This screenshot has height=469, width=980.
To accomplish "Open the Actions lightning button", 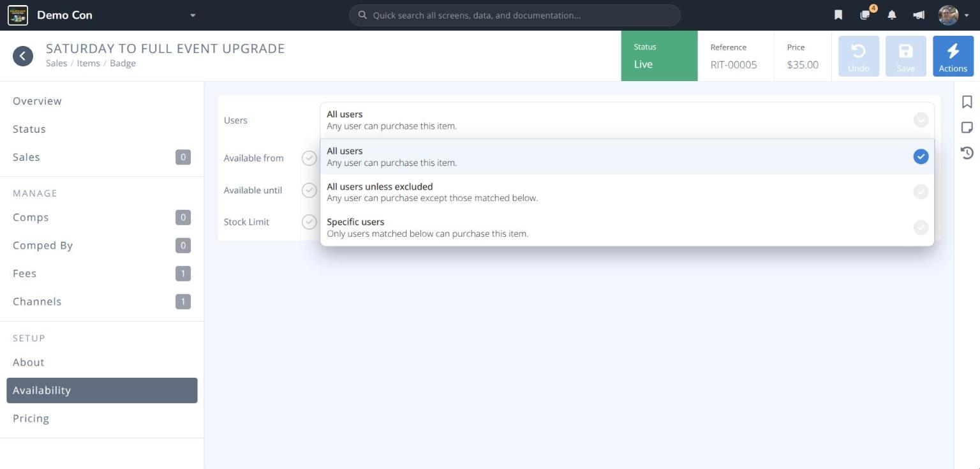I will (x=953, y=56).
